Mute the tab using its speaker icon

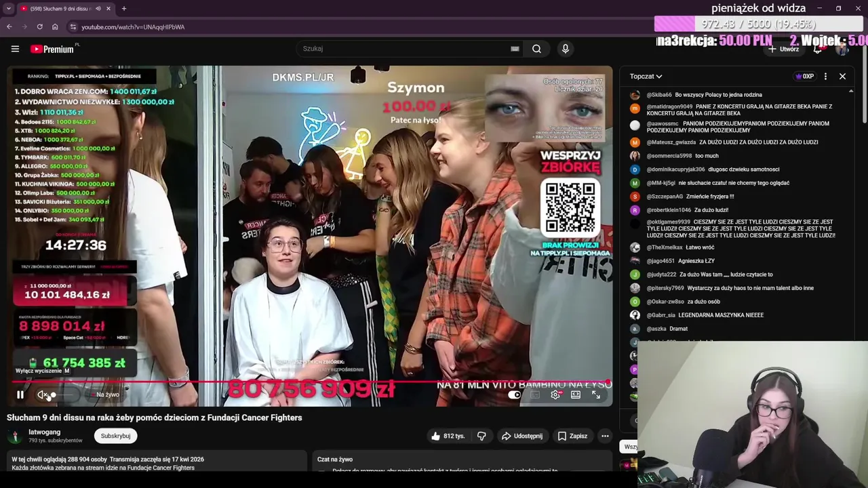click(x=98, y=9)
